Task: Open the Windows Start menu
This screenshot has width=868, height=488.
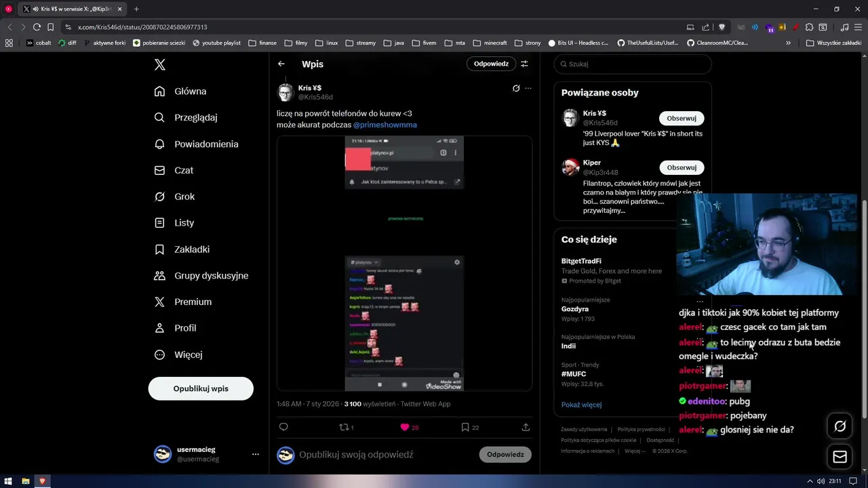Action: point(9,481)
